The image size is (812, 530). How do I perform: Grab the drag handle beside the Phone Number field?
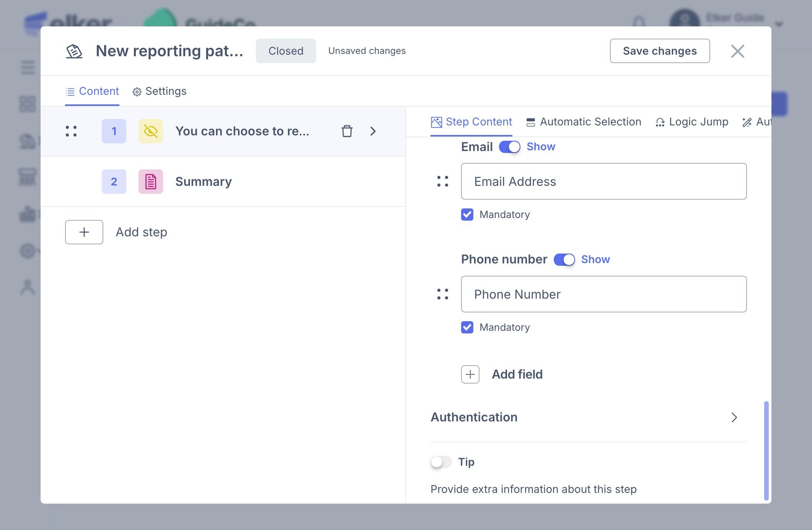pos(443,294)
